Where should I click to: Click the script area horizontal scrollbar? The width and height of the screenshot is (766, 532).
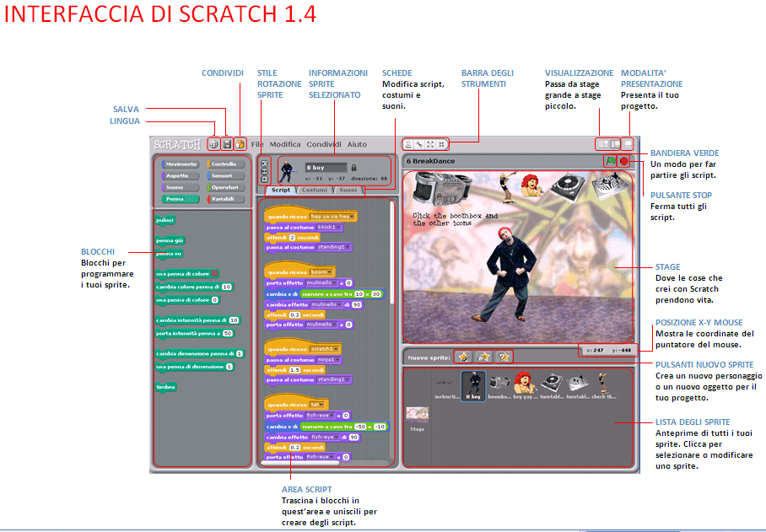pos(299,463)
